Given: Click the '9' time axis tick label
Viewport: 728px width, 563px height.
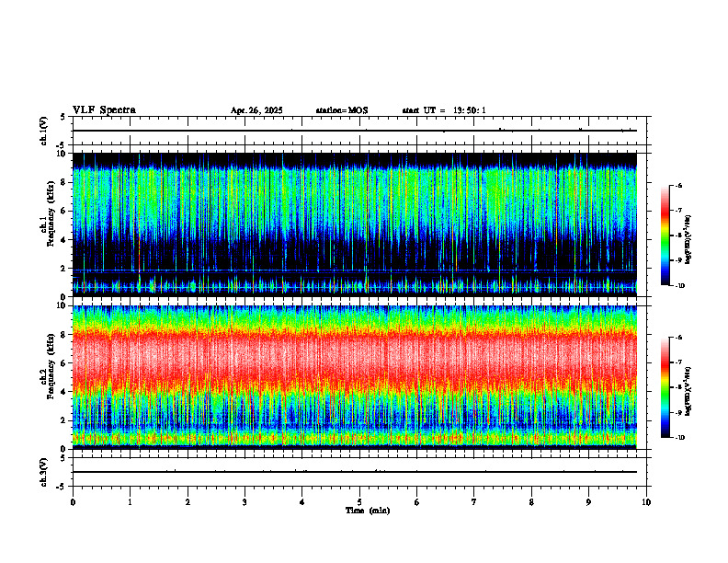Looking at the screenshot, I should [588, 502].
